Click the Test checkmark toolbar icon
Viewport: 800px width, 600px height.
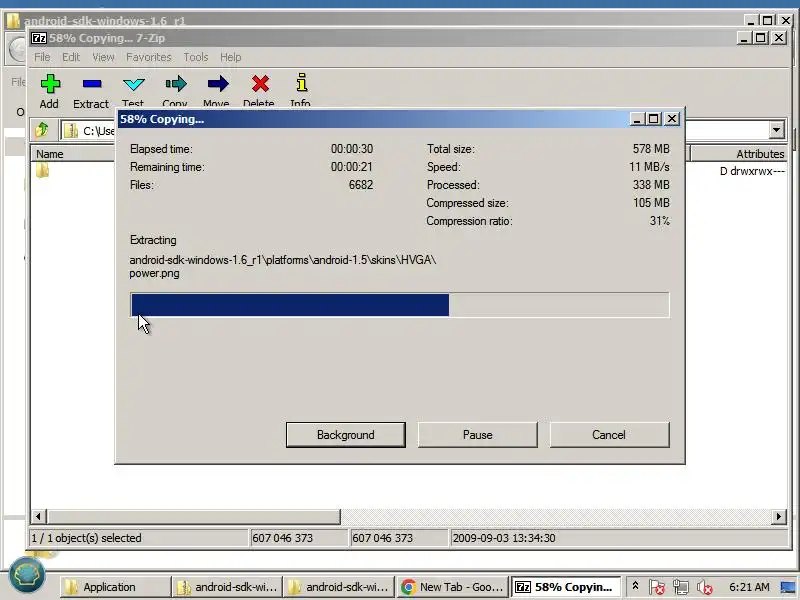pos(134,84)
